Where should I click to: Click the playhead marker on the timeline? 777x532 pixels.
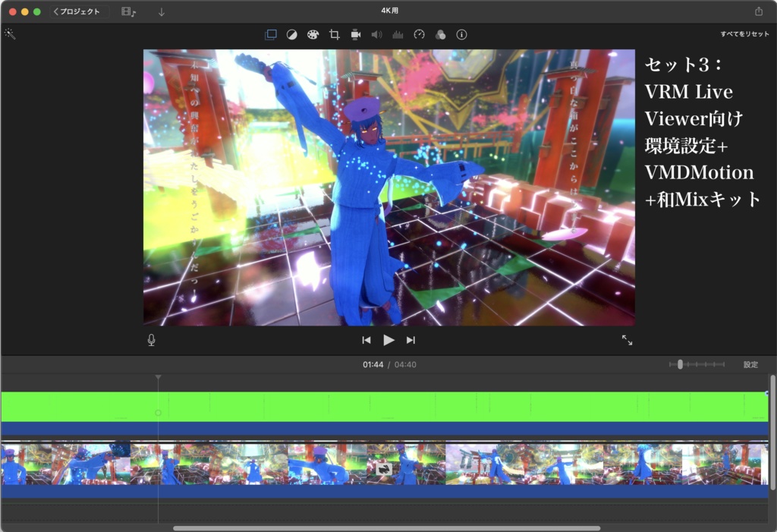click(x=158, y=377)
